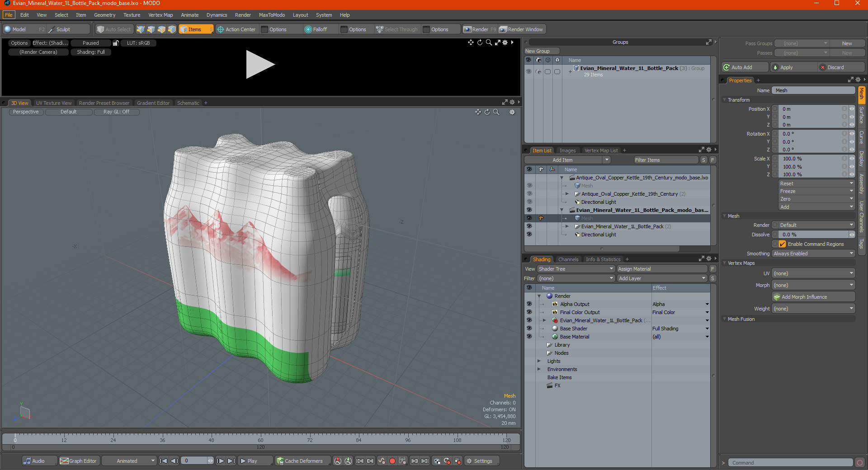The image size is (868, 470).
Task: Open the Graph Editor
Action: [79, 461]
